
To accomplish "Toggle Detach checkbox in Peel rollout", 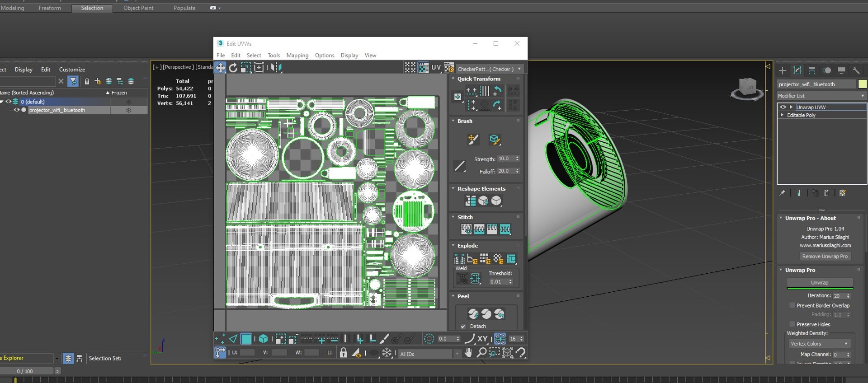I will coord(463,327).
